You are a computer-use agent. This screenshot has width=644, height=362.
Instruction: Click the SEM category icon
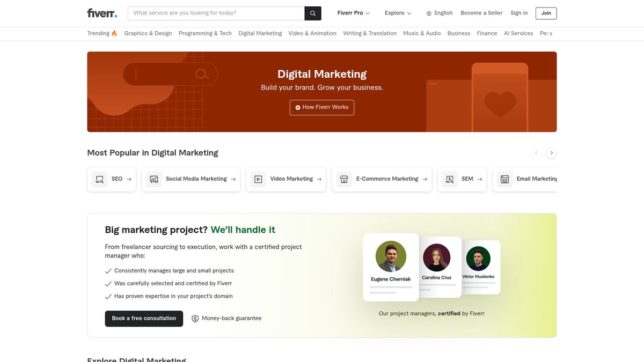point(450,179)
